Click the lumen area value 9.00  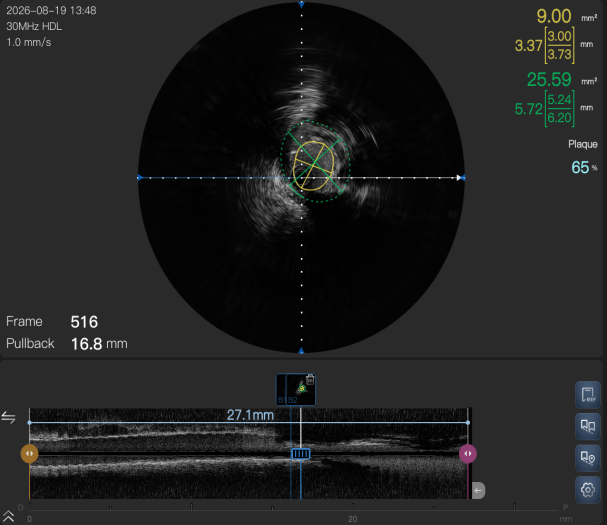(554, 16)
